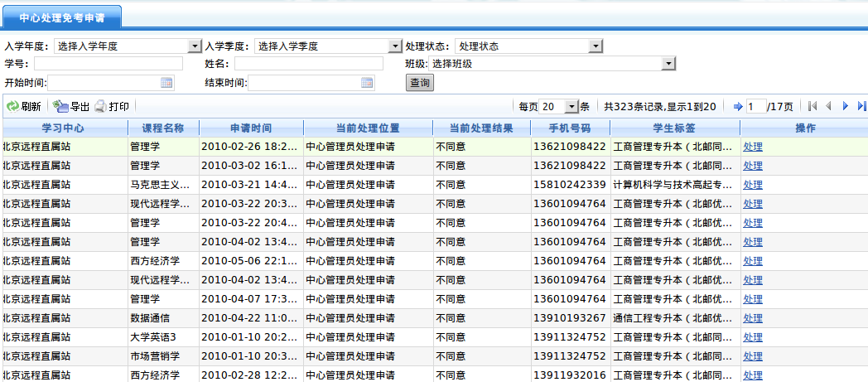Click 处理 link for 大学英语3 row
Viewport: 868px width, 382px height.
753,337
